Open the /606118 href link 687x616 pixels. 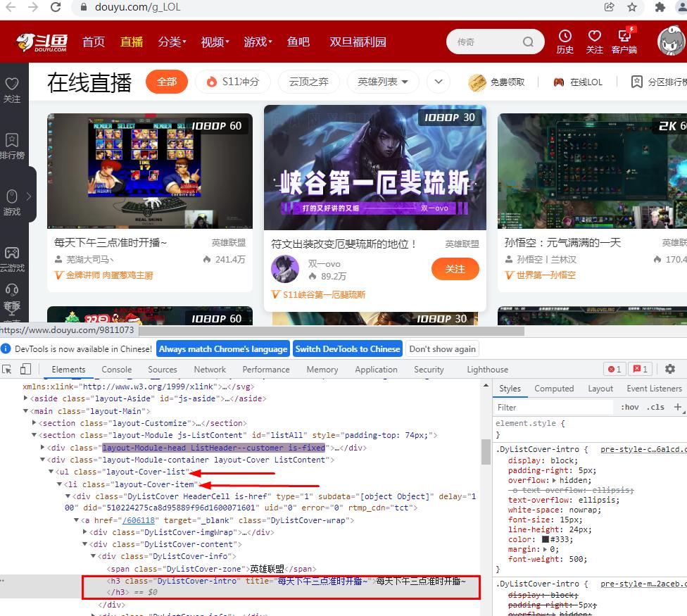click(x=139, y=520)
